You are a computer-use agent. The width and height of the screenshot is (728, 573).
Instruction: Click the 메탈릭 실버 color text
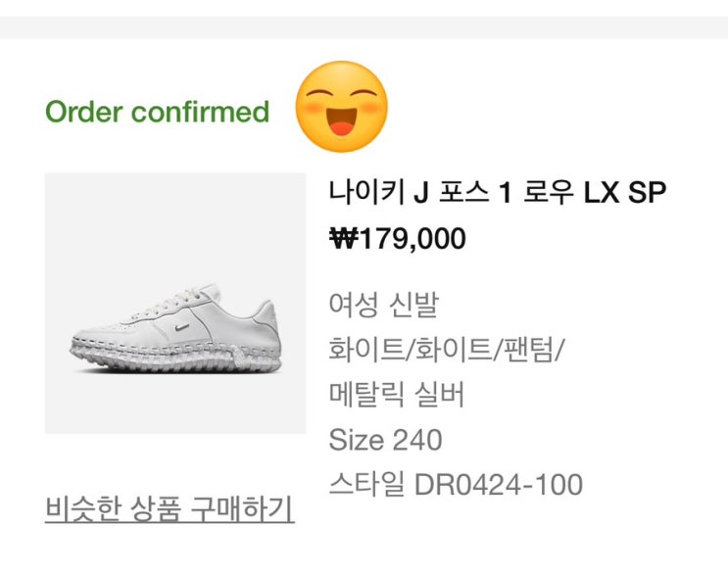tap(396, 395)
